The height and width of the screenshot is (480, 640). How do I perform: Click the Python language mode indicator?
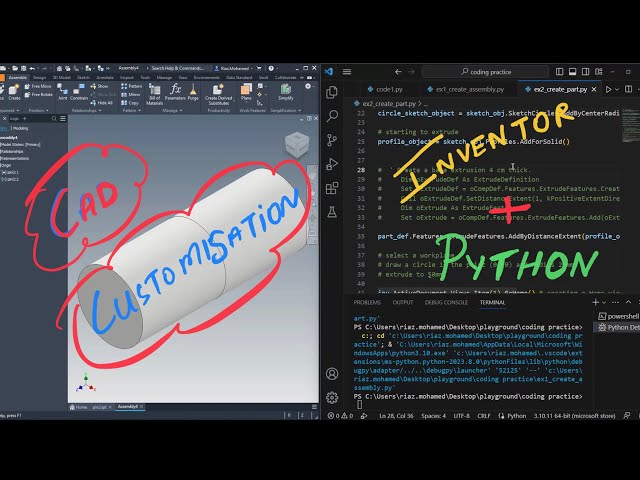[x=516, y=416]
